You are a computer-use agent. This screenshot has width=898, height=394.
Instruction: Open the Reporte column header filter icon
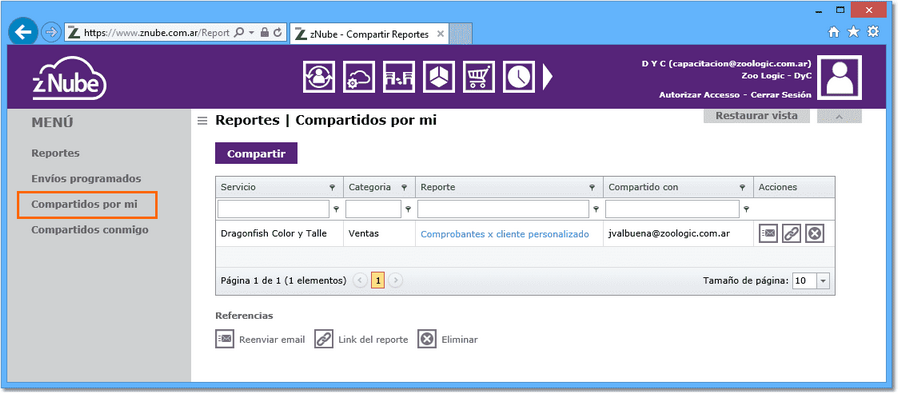(592, 187)
